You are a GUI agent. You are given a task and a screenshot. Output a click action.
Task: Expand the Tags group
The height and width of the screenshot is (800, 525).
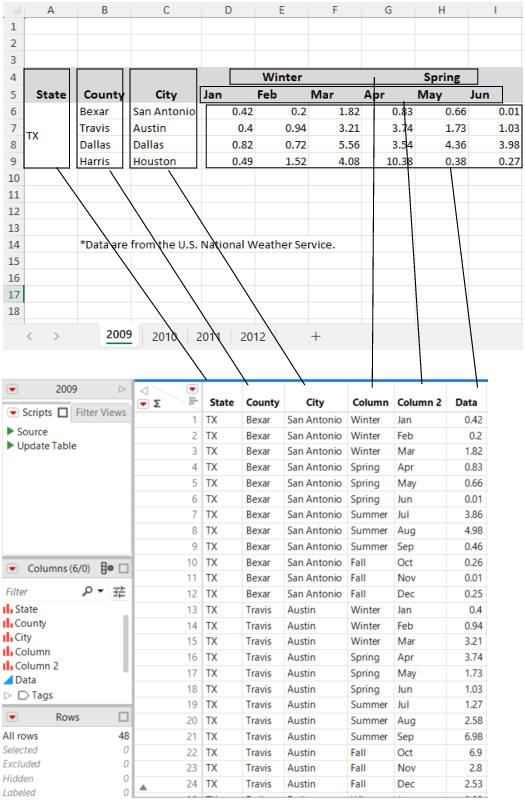[x=7, y=696]
